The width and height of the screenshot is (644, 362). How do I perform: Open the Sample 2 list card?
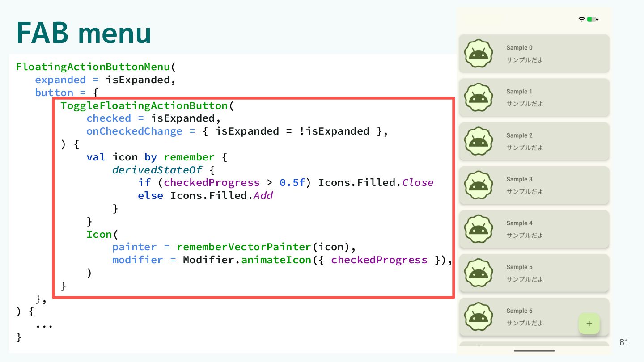(534, 141)
